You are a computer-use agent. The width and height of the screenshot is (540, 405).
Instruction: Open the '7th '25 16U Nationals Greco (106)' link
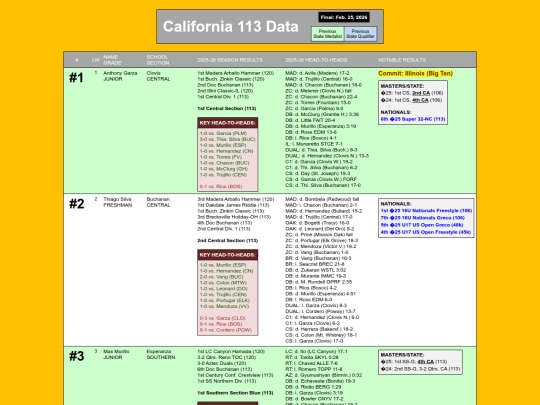tap(423, 218)
